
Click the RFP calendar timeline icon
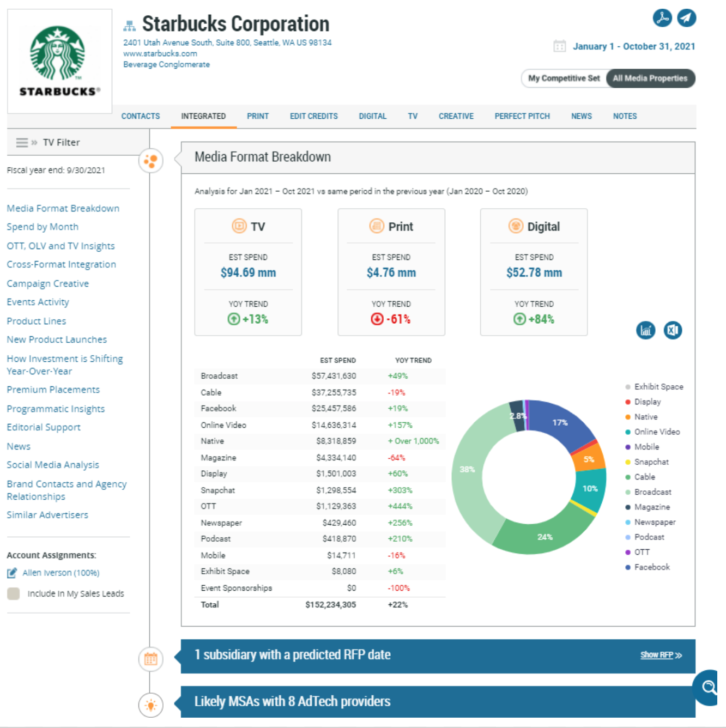coord(151,659)
